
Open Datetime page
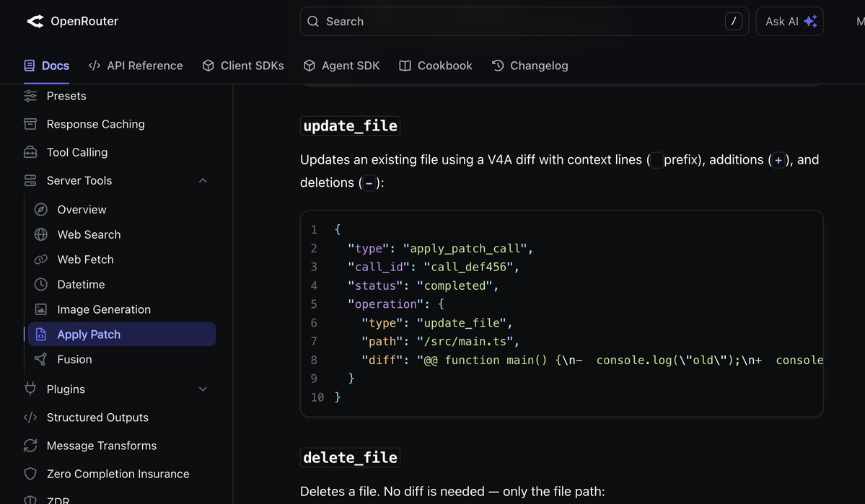[x=81, y=285]
